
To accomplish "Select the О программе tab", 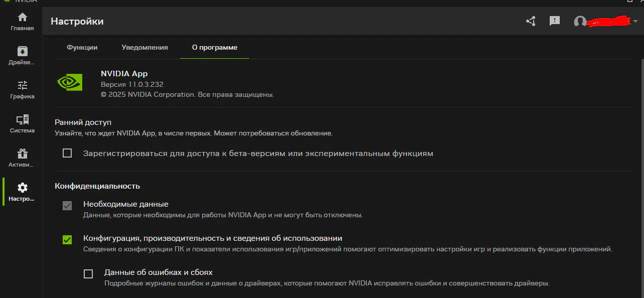I will 215,47.
